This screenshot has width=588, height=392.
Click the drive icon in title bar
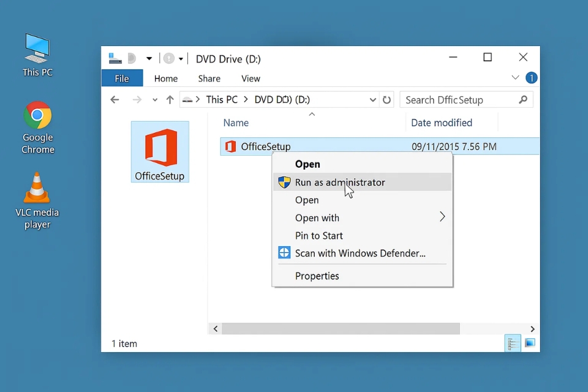click(115, 59)
